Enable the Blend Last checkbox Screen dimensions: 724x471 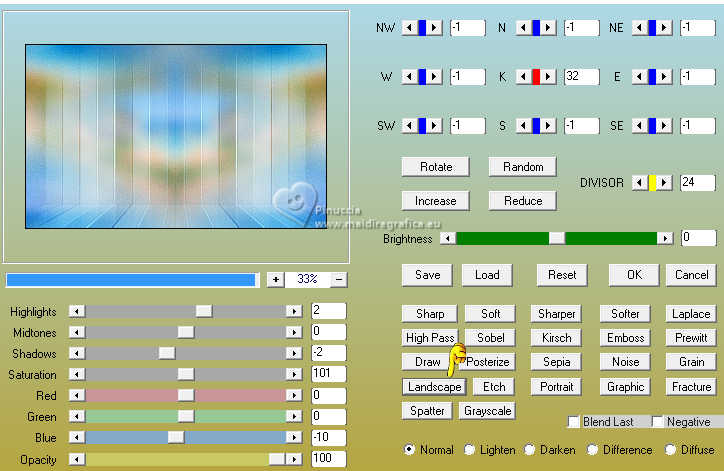tap(573, 422)
